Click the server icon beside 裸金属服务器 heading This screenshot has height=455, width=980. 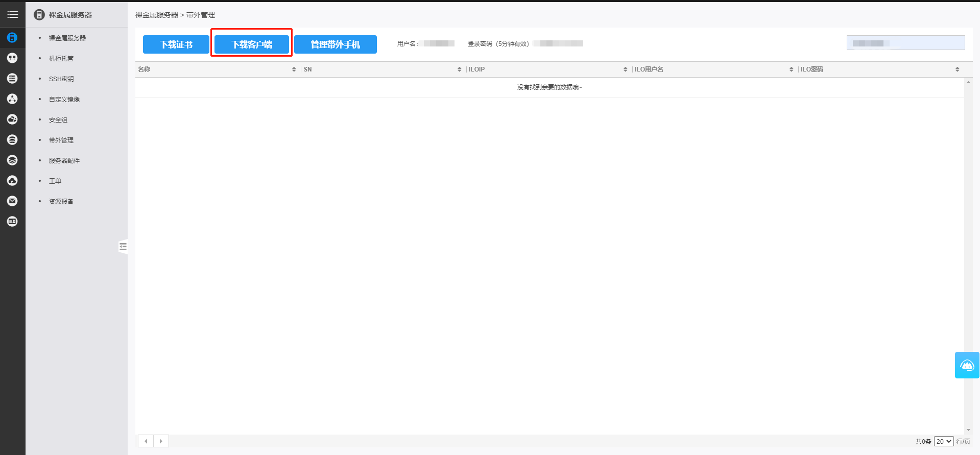point(39,15)
